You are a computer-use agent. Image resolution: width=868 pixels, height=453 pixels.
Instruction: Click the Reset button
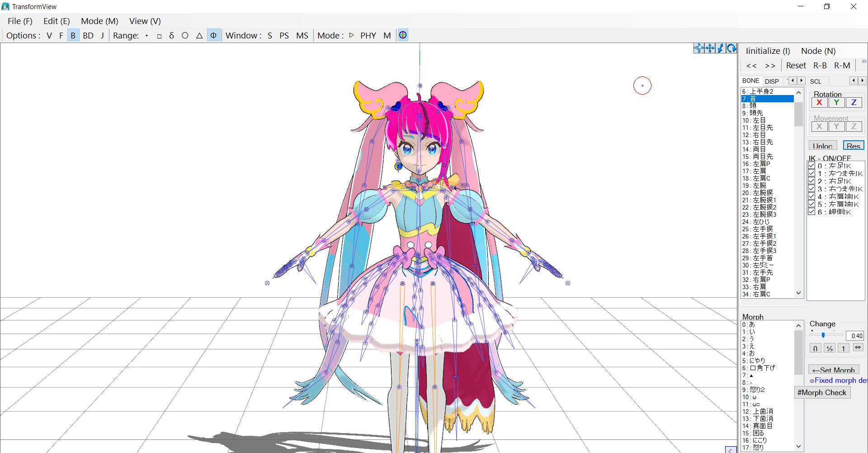(796, 66)
